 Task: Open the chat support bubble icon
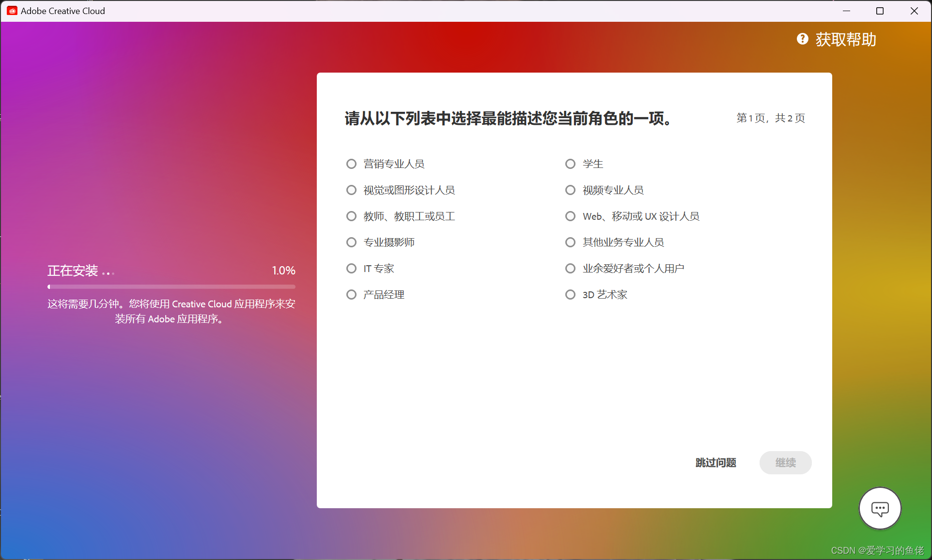click(x=880, y=509)
